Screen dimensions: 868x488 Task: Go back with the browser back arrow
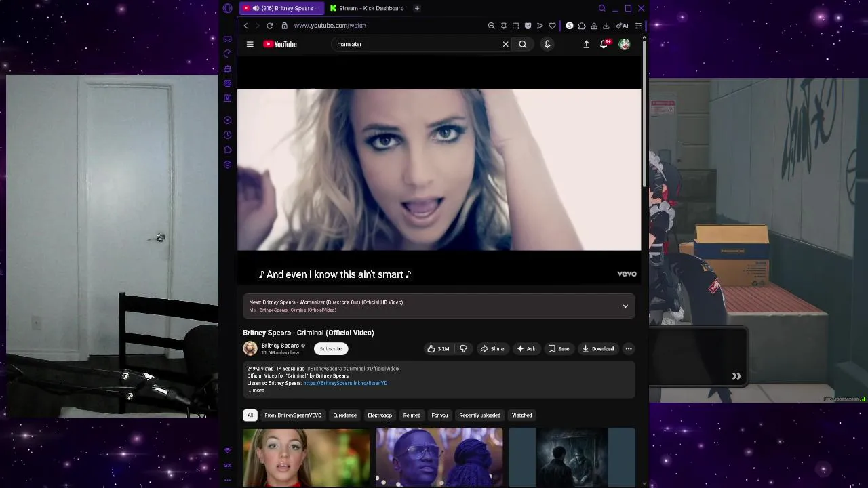click(245, 26)
